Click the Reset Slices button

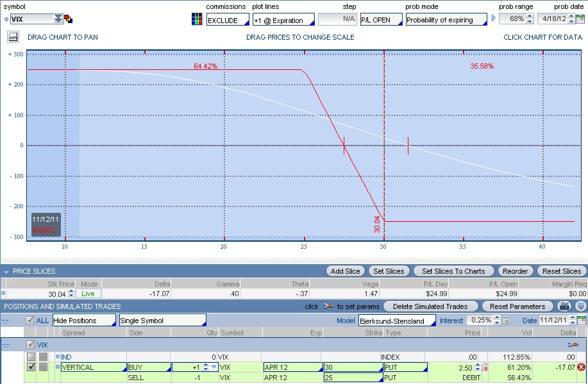[x=561, y=271]
